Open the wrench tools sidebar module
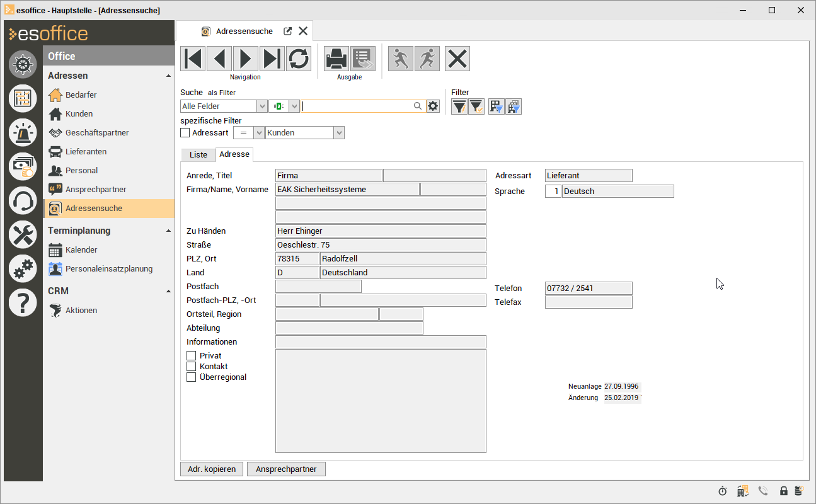 coord(23,235)
